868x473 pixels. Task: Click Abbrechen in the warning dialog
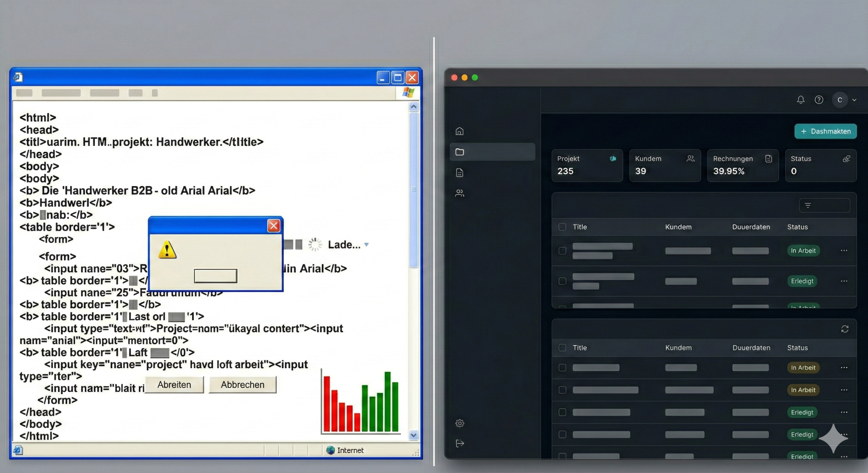tap(243, 385)
